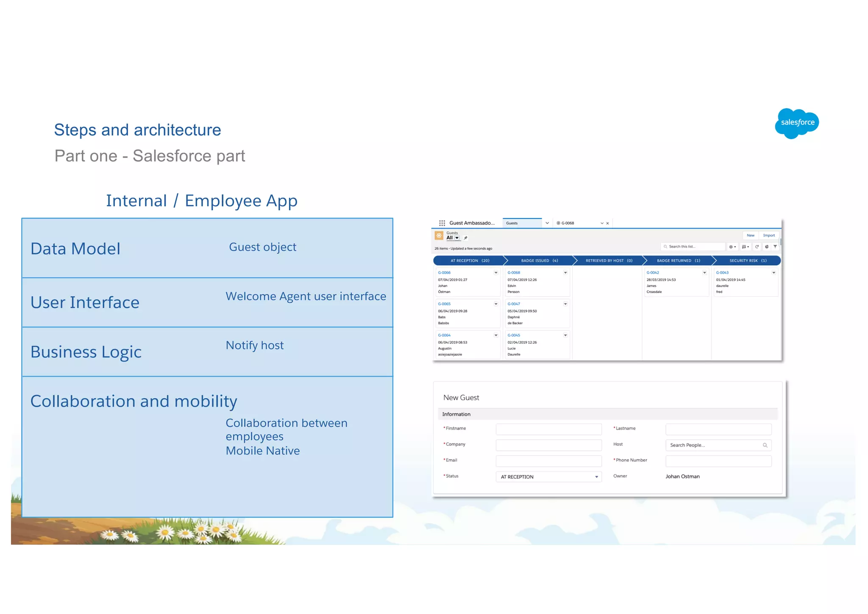Open guest record link G-0066

[x=444, y=273]
